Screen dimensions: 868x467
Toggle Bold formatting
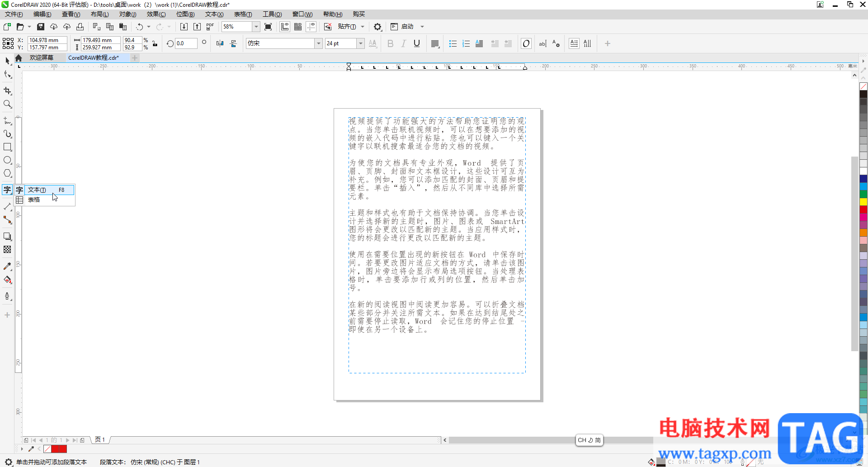coord(391,43)
